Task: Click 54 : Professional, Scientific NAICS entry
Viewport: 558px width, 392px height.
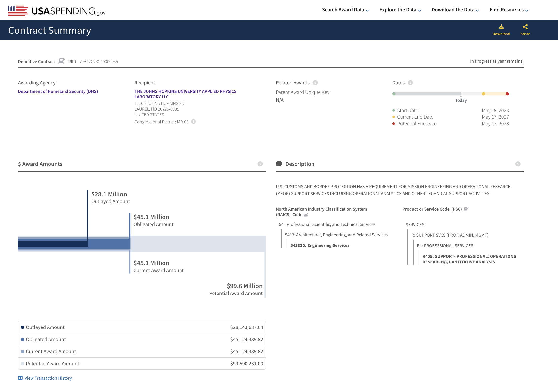Action: (x=327, y=224)
